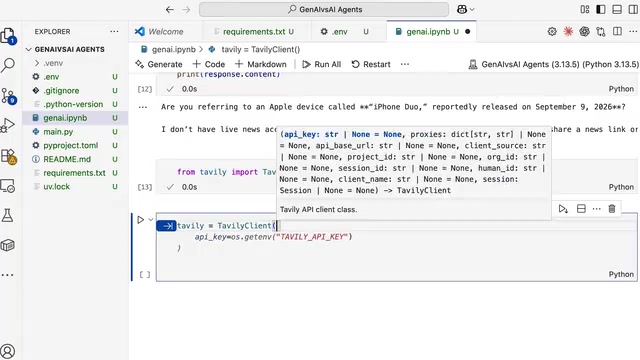Screen dimensions: 640x360
Task: Open cell More Actions ellipsis
Action: pyautogui.click(x=596, y=209)
